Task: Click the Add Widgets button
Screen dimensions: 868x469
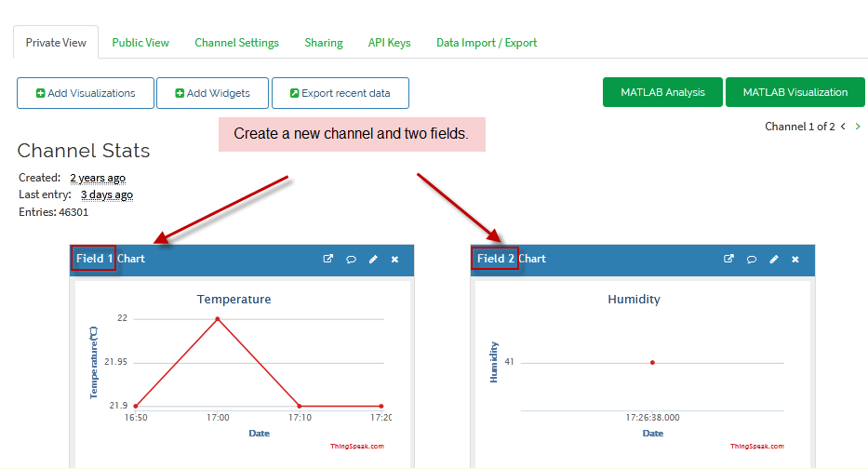Action: 212,93
